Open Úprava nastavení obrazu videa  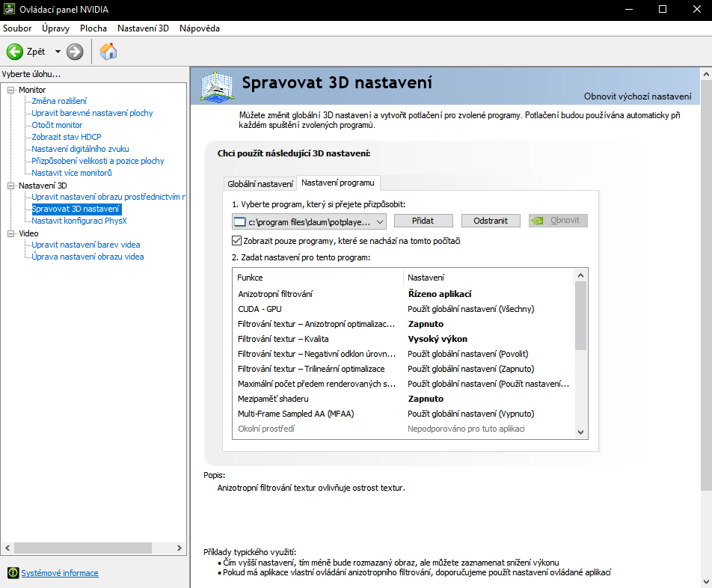coord(88,257)
